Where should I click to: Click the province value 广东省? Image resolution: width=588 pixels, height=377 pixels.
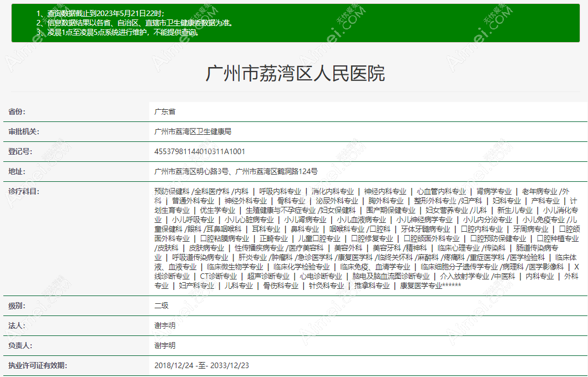pos(165,111)
